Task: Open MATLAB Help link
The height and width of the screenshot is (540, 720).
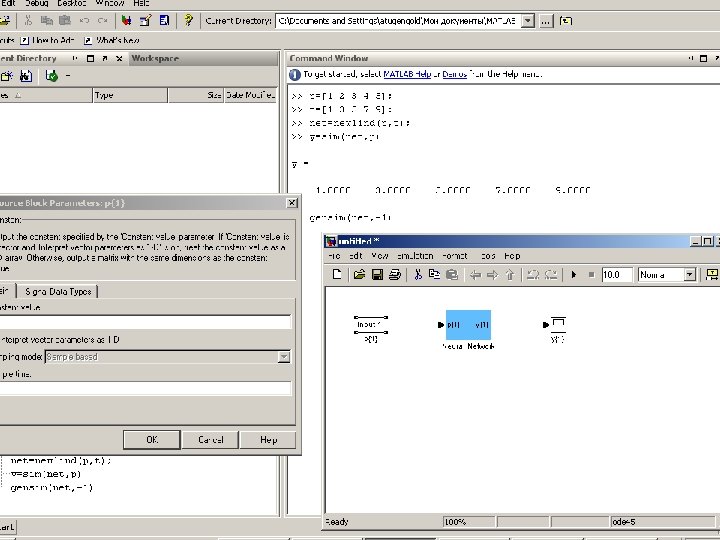Action: point(407,74)
